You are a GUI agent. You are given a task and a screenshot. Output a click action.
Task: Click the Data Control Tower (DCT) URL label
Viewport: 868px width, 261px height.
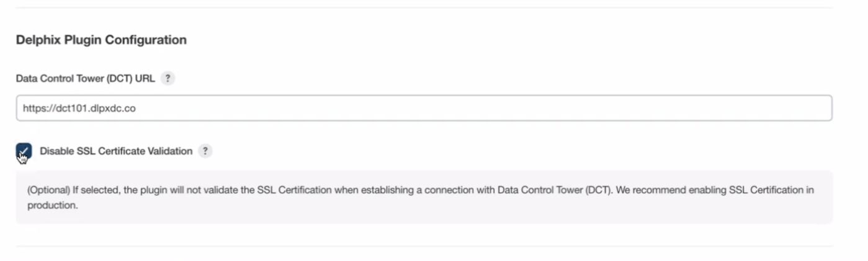click(85, 79)
